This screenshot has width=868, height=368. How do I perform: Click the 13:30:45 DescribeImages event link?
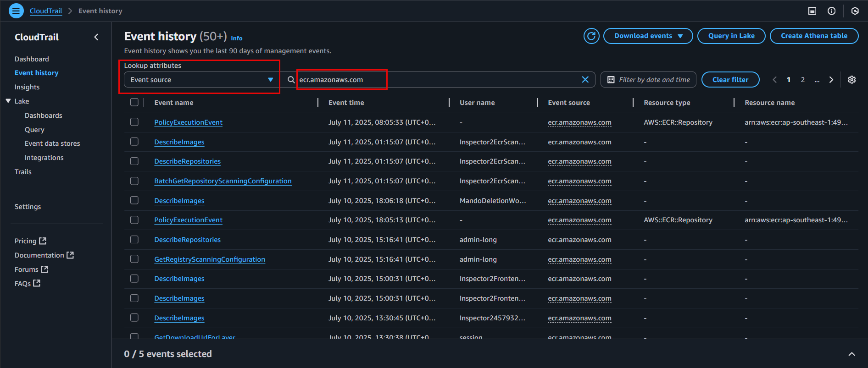point(179,318)
